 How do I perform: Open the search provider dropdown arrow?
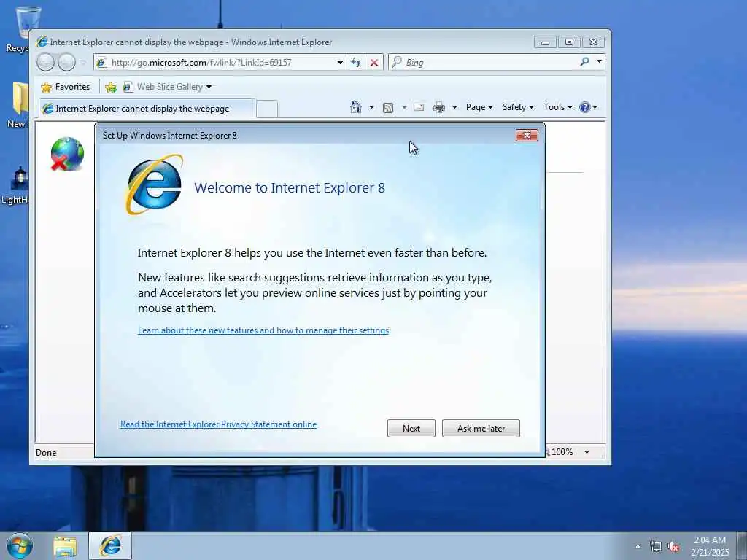[x=600, y=62]
